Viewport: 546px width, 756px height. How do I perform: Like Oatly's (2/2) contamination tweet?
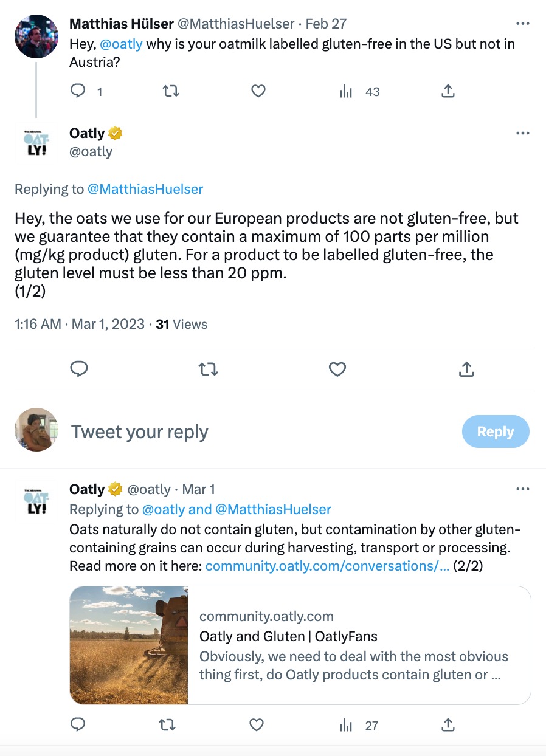(257, 724)
